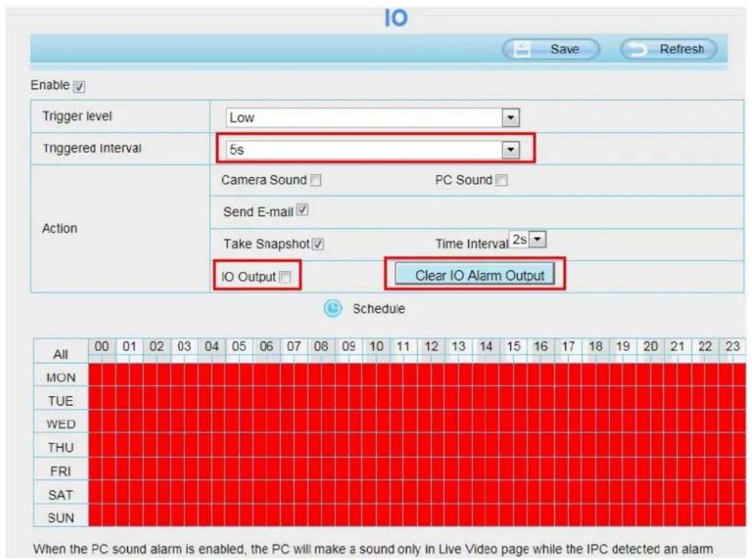This screenshot has height=560, width=752.
Task: Click the 02 hour column header
Action: point(157,347)
